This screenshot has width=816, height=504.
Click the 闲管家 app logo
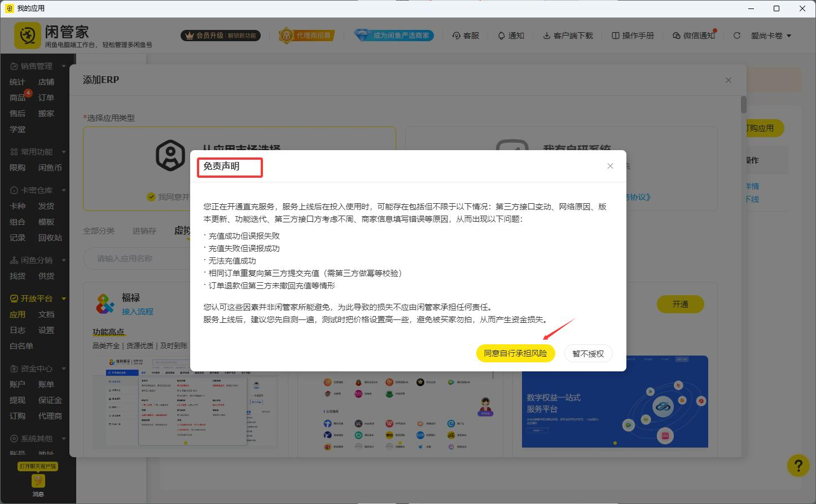27,35
